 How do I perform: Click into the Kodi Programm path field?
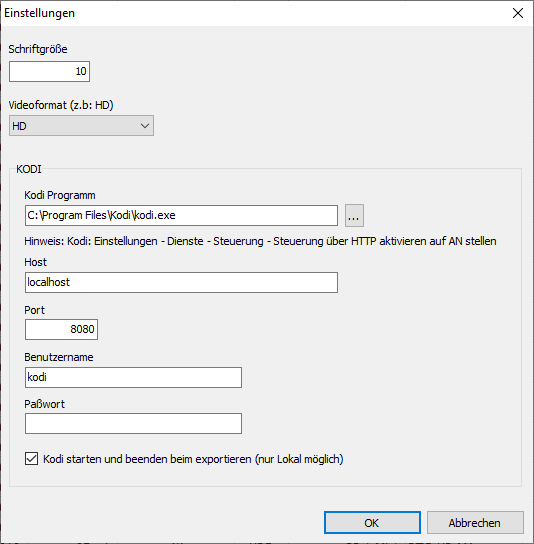181,215
